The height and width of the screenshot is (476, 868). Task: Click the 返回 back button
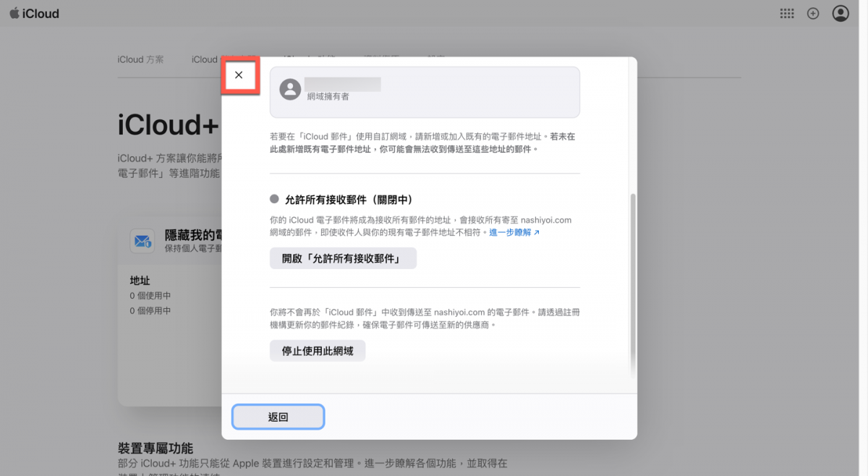(x=278, y=417)
